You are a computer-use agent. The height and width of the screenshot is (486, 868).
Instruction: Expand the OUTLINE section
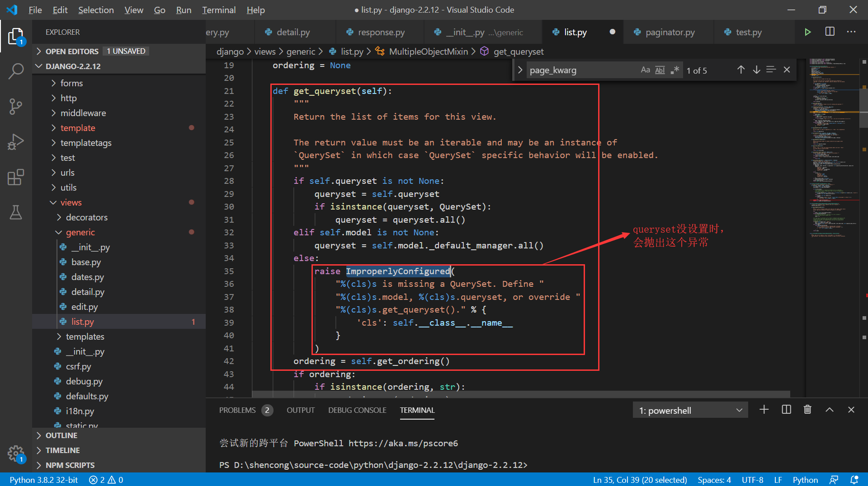(119, 435)
